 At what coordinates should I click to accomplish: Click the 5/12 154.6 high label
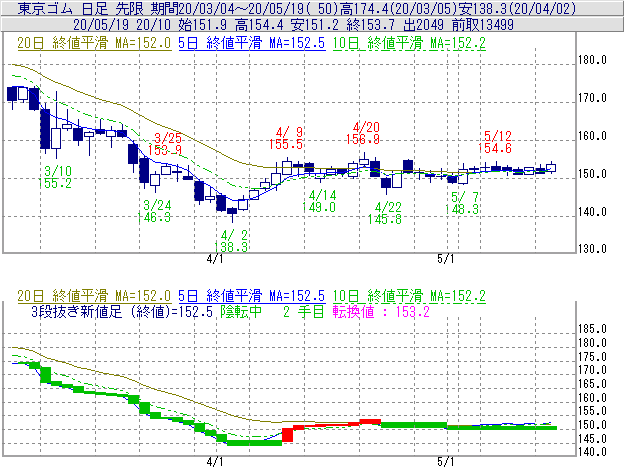point(495,142)
